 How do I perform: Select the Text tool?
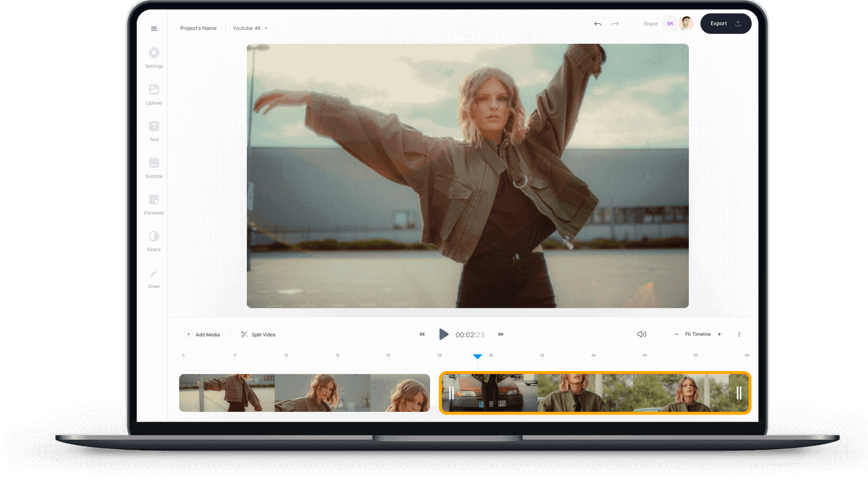(x=154, y=131)
